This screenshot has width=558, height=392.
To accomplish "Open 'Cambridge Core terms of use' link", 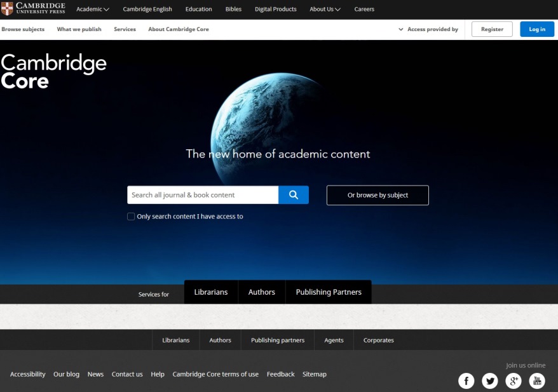I will point(215,374).
